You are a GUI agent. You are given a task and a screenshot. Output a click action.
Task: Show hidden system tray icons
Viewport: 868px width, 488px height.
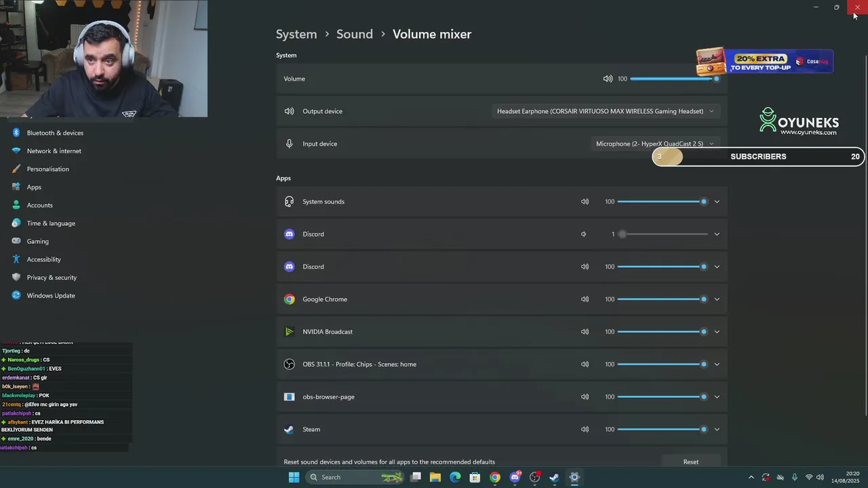point(751,477)
